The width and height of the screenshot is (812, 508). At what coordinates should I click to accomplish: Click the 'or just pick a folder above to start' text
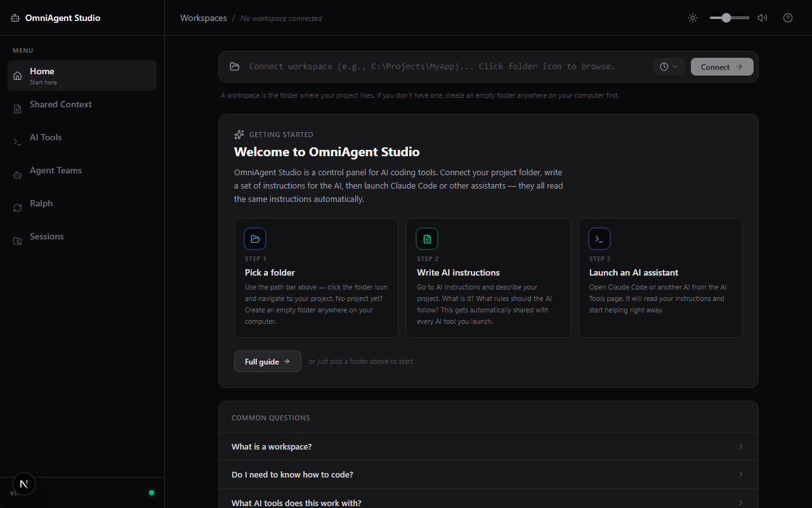point(360,361)
